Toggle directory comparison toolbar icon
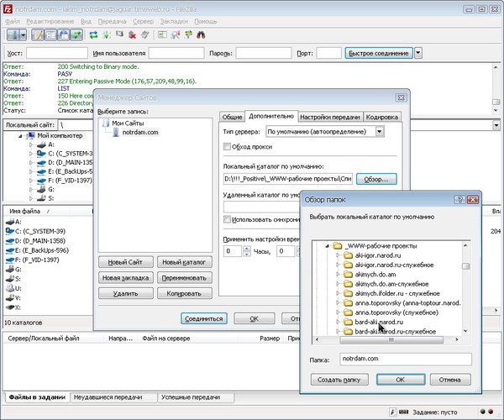The height and width of the screenshot is (420, 504). [x=176, y=34]
